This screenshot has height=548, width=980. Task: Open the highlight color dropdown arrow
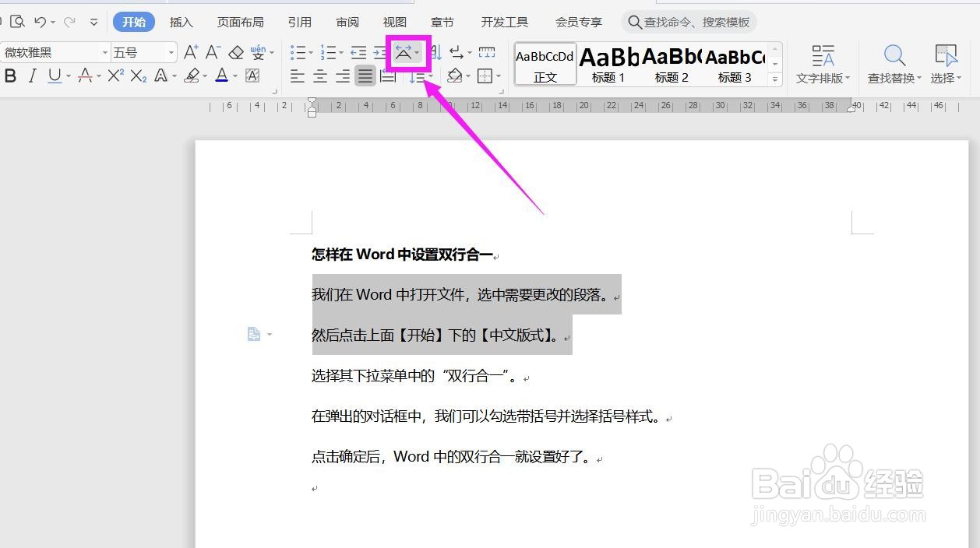205,76
